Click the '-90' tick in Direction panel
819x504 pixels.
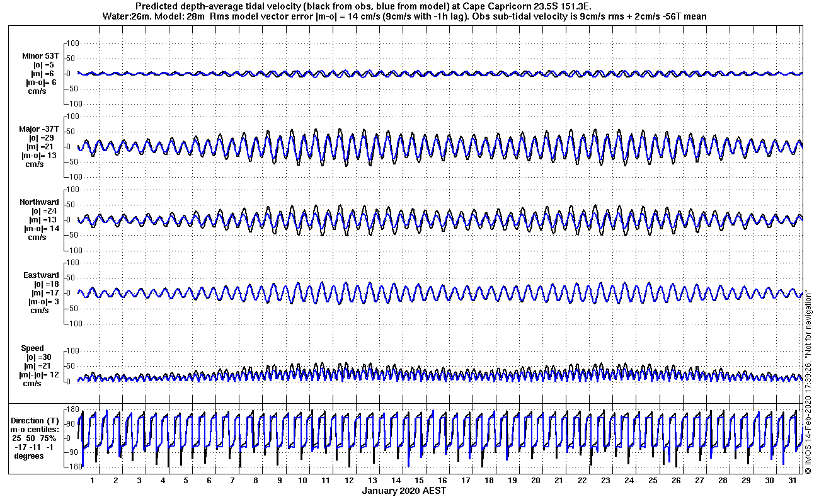click(72, 452)
